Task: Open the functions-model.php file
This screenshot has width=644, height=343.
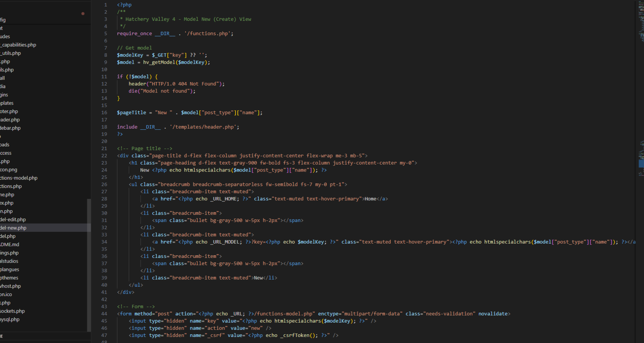Action: point(19,178)
